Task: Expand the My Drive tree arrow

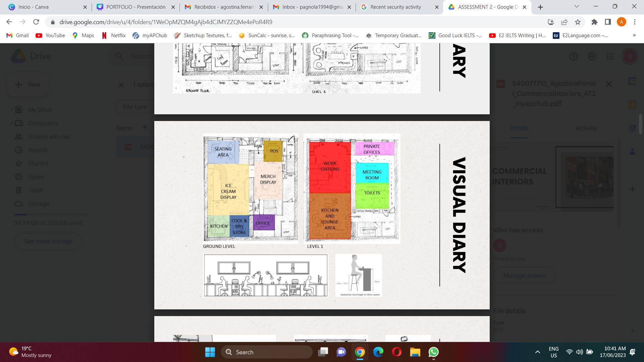Action: [12, 110]
